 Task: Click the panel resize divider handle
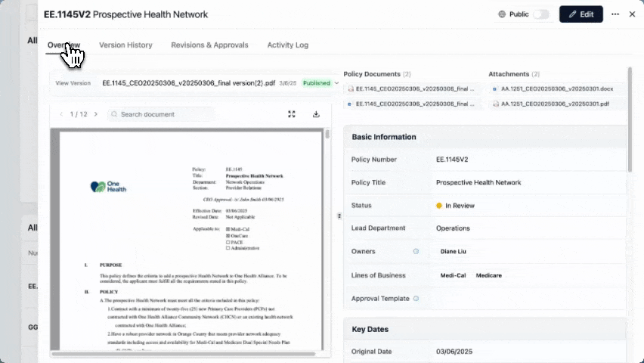click(339, 216)
